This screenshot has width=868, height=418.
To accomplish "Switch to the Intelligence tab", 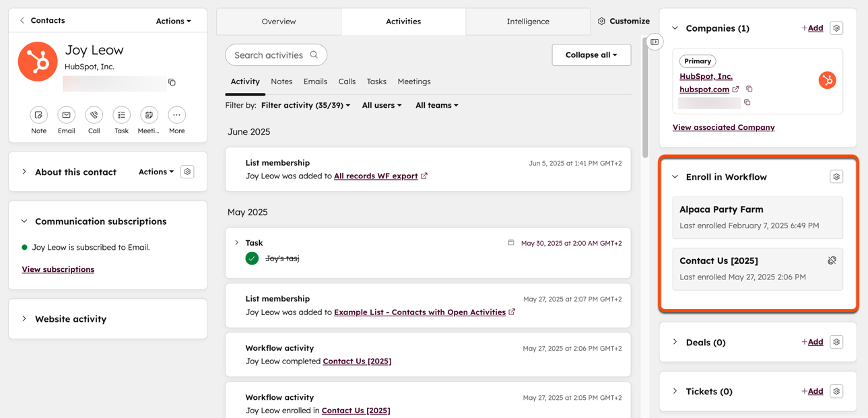I will (x=528, y=21).
